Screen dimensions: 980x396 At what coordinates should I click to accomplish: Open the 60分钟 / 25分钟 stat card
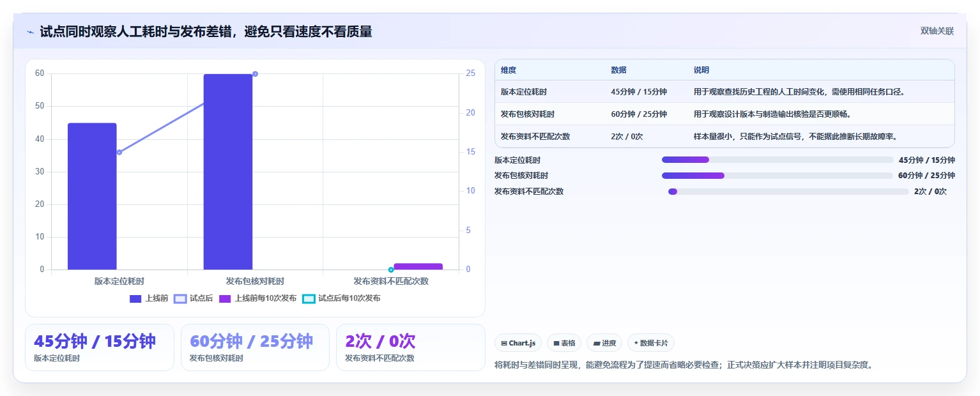click(255, 347)
